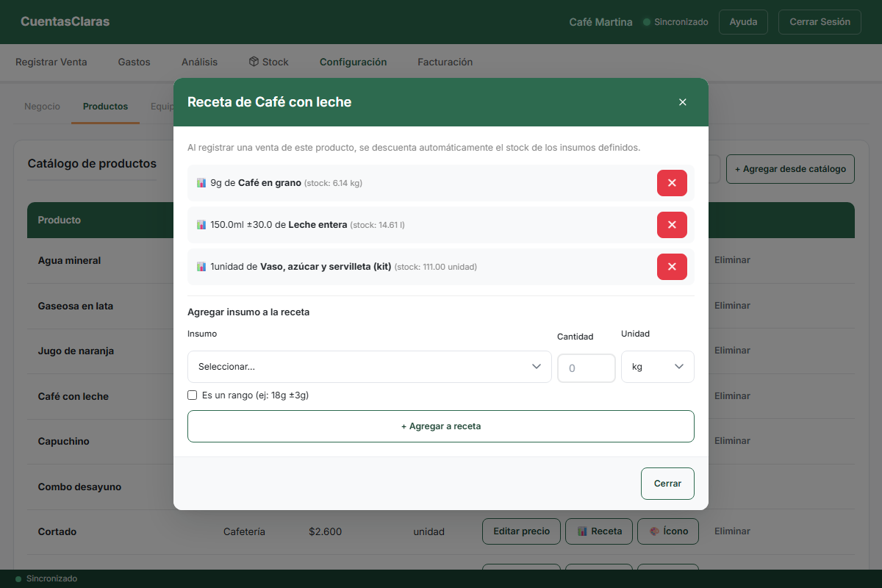Viewport: 882px width, 588px height.
Task: Remove Café en grano from the recipe
Action: [x=672, y=183]
